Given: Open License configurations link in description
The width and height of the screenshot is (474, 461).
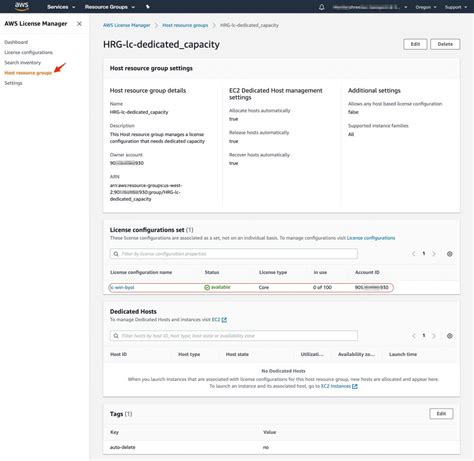Looking at the screenshot, I should pyautogui.click(x=371, y=238).
